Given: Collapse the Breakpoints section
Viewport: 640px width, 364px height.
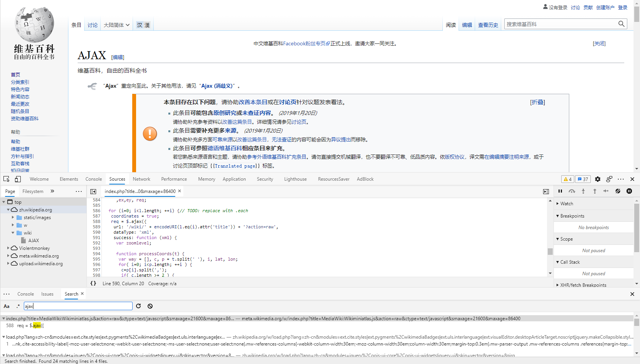Looking at the screenshot, I should (558, 216).
